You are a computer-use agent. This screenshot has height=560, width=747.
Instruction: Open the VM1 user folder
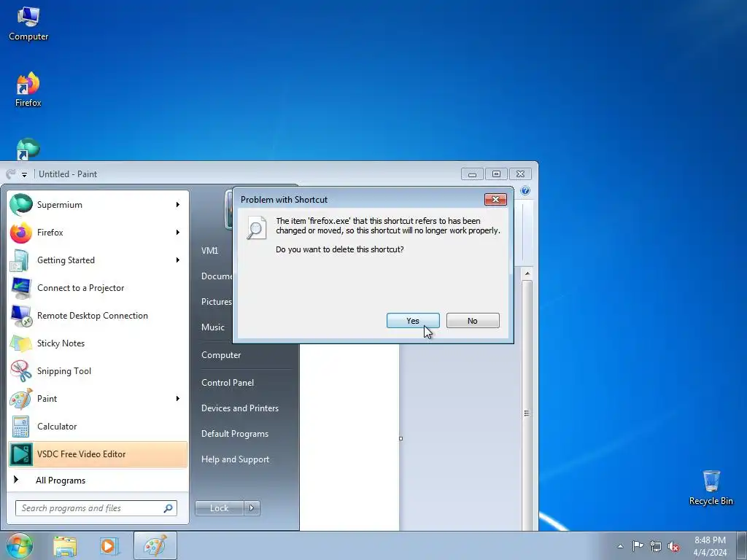[x=209, y=251]
